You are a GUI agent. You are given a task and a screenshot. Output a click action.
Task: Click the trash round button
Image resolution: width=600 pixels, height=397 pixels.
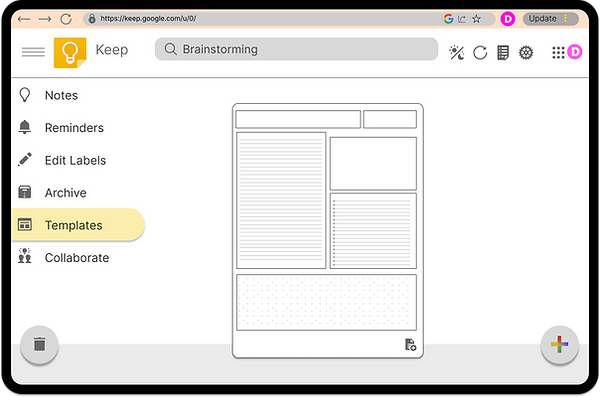39,345
